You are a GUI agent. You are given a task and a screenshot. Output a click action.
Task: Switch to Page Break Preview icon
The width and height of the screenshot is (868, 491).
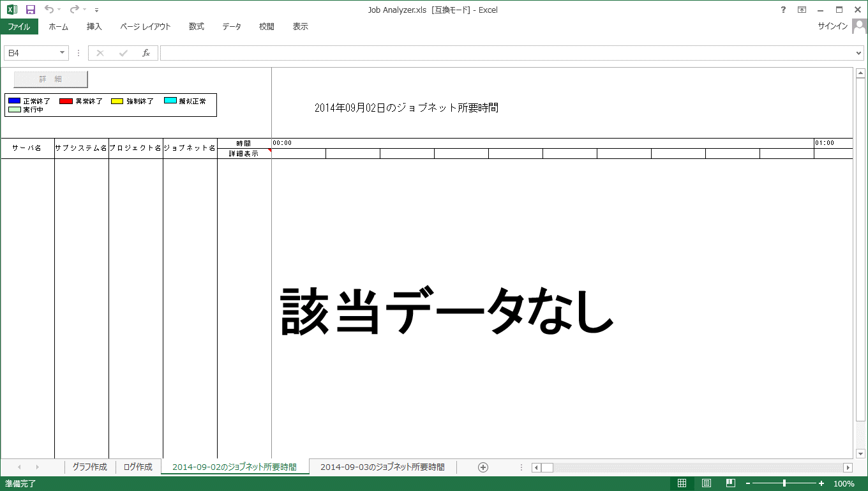731,483
